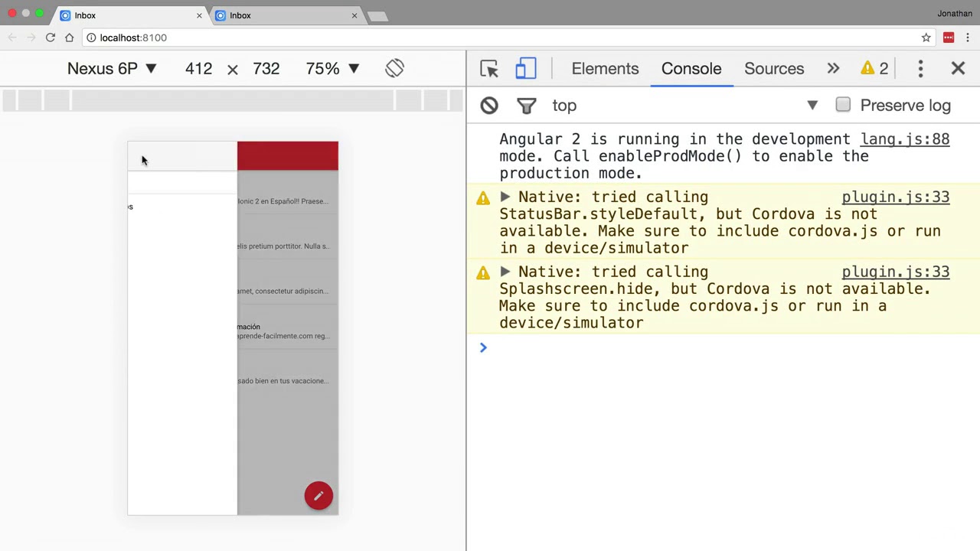The image size is (980, 551).
Task: Close the second Inbox browser tab
Action: pyautogui.click(x=354, y=15)
